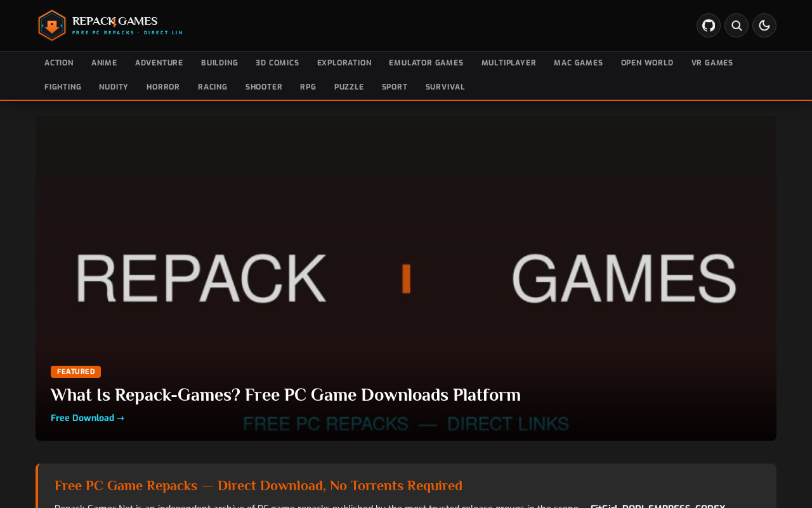812x508 pixels.
Task: Open the Fighting category
Action: pyautogui.click(x=63, y=87)
